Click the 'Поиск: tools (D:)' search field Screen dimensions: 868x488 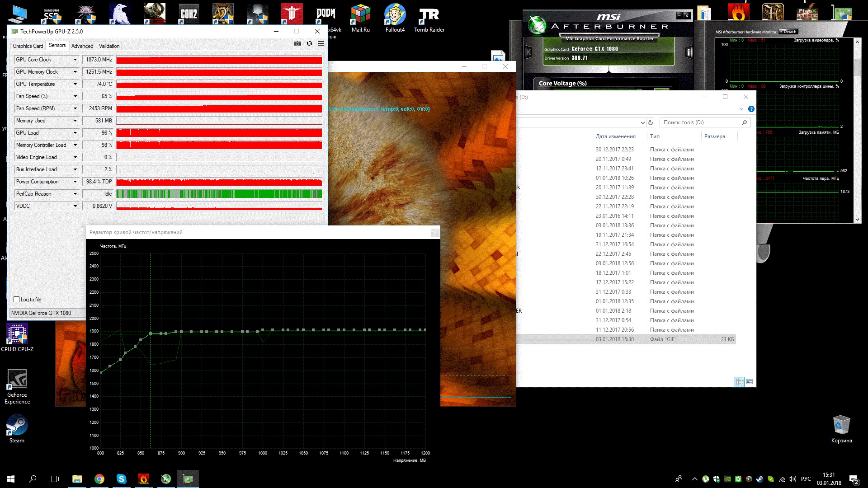click(701, 122)
